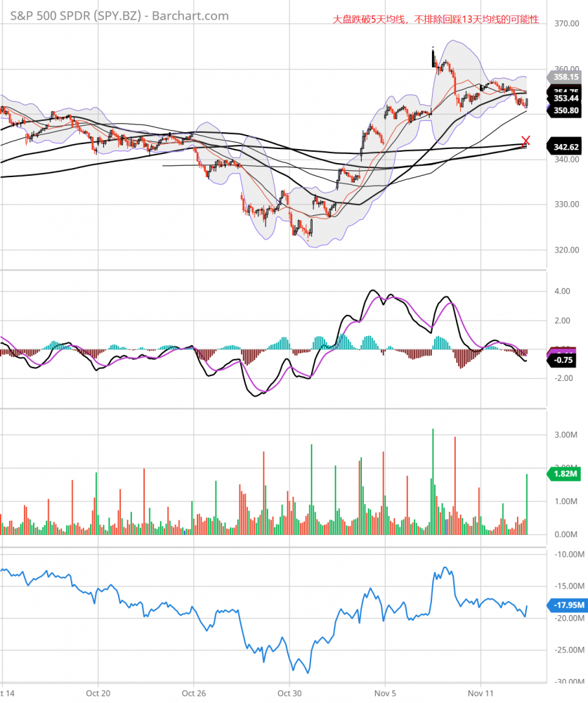
Task: Select the Nov 5 date label
Action: tap(385, 692)
